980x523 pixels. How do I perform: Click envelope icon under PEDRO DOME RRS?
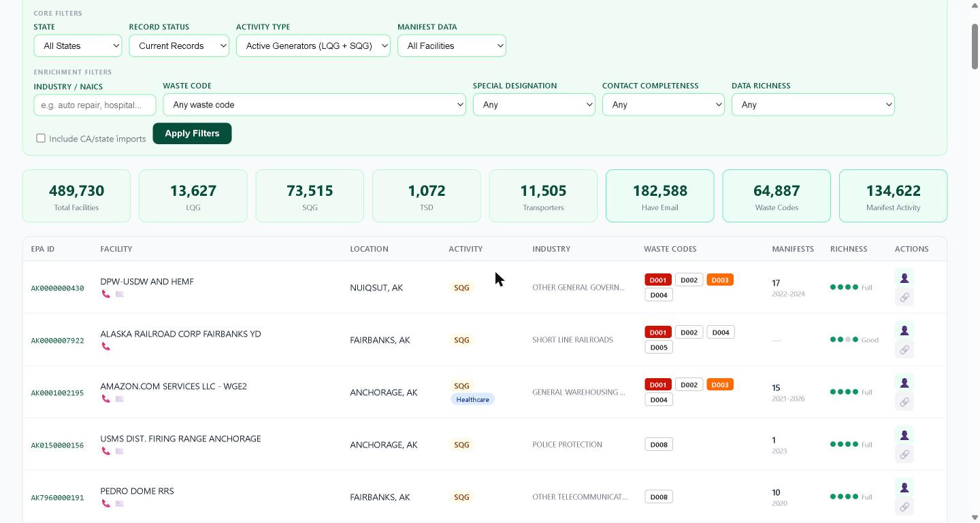[119, 503]
